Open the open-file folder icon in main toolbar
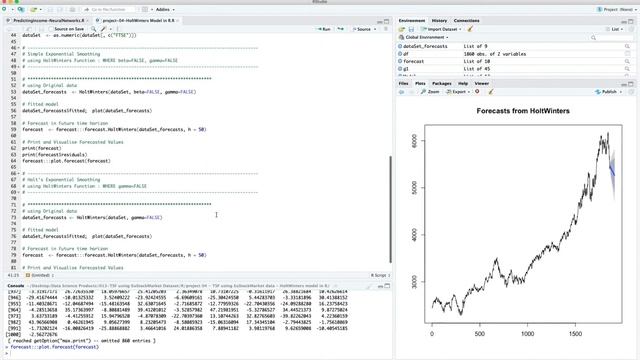This screenshot has height=360, width=640. [x=33, y=9]
